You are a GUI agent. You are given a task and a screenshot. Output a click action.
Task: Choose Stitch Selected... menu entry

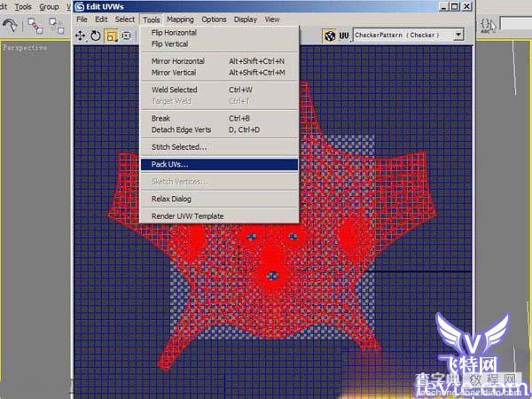pos(219,147)
